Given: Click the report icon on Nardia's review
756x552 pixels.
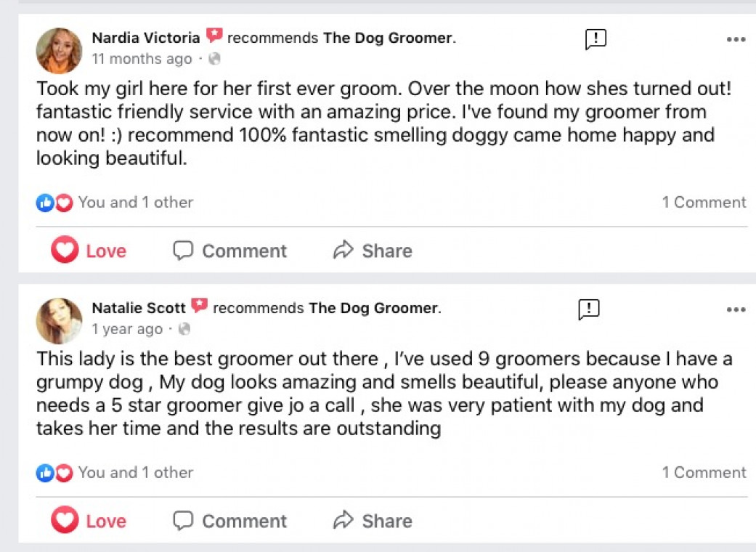Looking at the screenshot, I should (596, 39).
